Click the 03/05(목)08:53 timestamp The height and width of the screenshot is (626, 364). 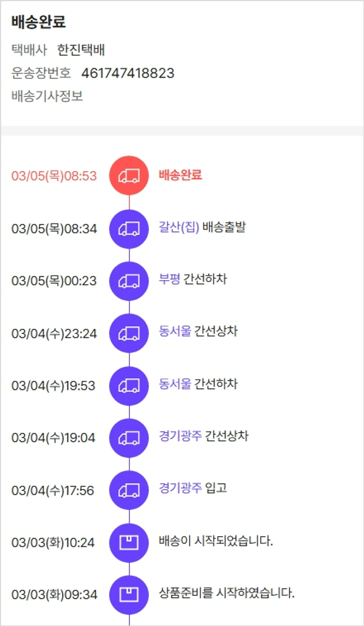pos(54,176)
